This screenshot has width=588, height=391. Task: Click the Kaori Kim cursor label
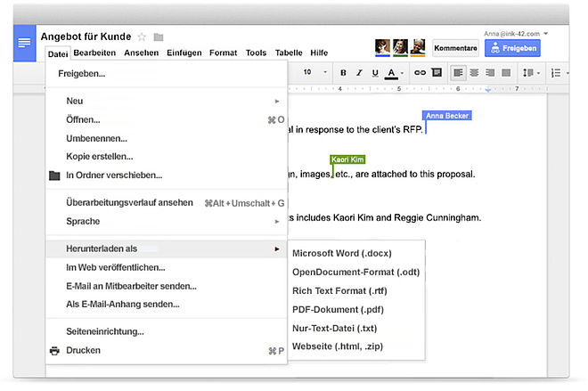(347, 159)
